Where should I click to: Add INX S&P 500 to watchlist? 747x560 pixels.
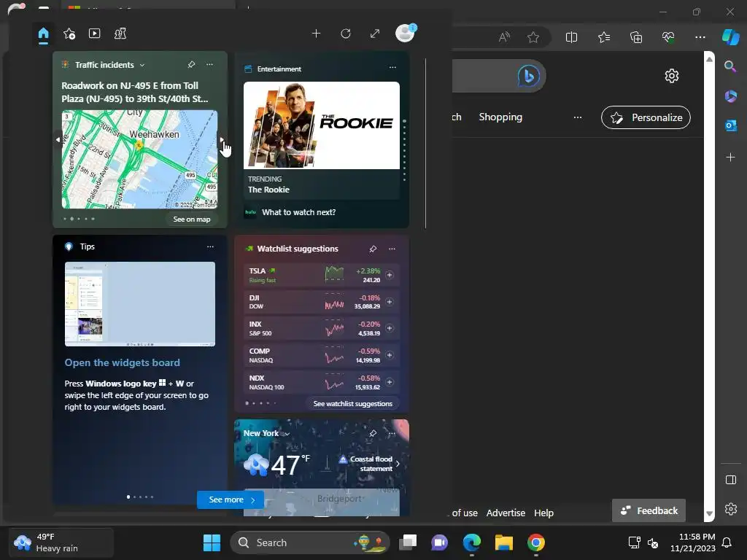click(390, 328)
